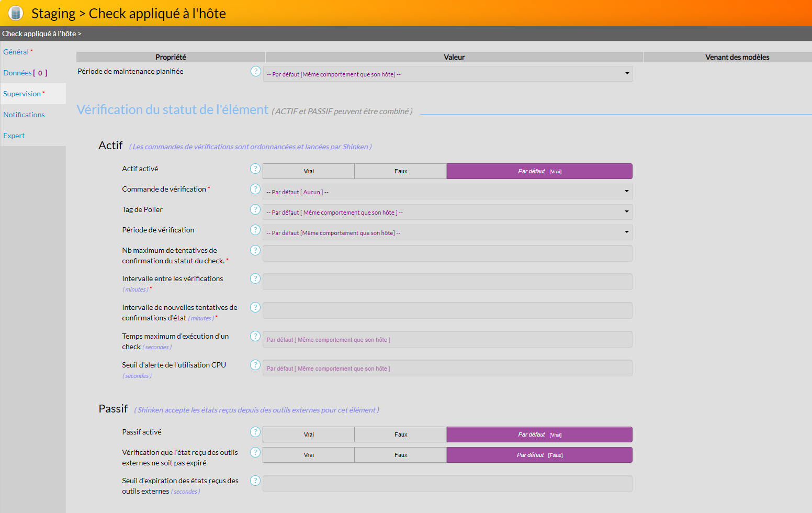Click the Temps maximum d'exécution input field
This screenshot has height=513, width=812.
coord(447,339)
